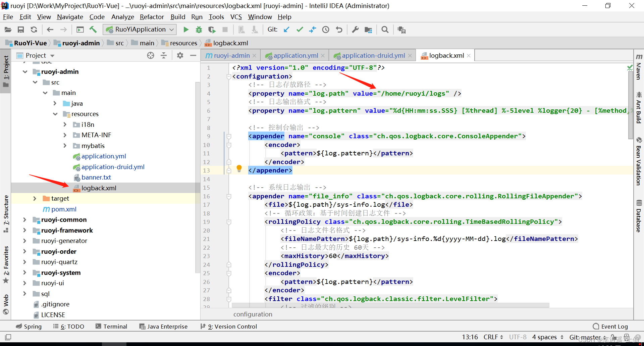644x346 pixels.
Task: Expand the target folder node
Action: [35, 198]
